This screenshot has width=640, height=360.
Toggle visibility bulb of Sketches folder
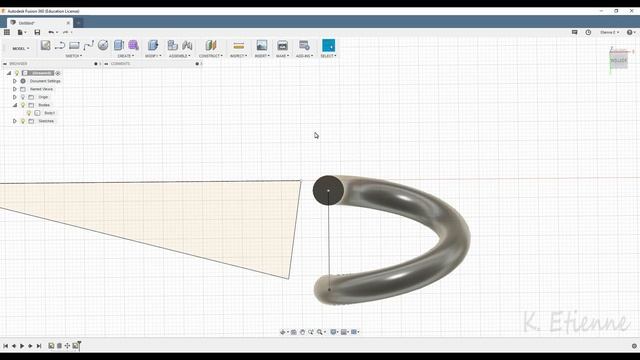pos(23,121)
